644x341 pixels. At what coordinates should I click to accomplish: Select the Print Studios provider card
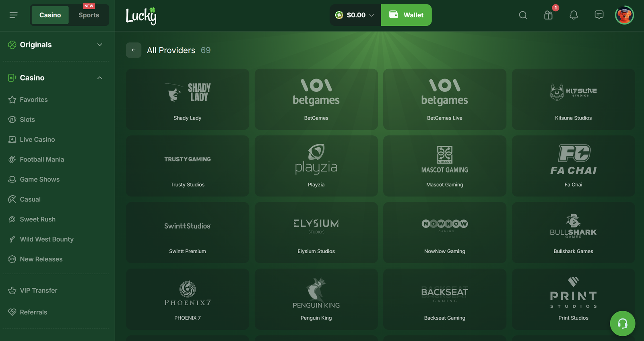574,299
